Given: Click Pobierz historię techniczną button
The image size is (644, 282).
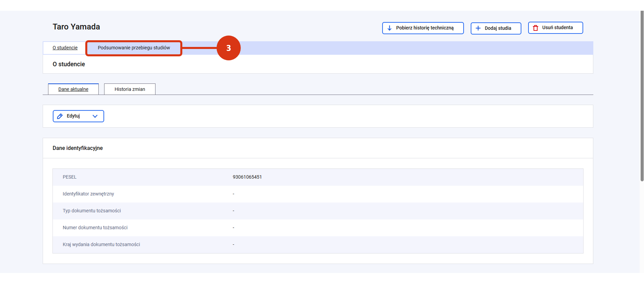Looking at the screenshot, I should 423,28.
